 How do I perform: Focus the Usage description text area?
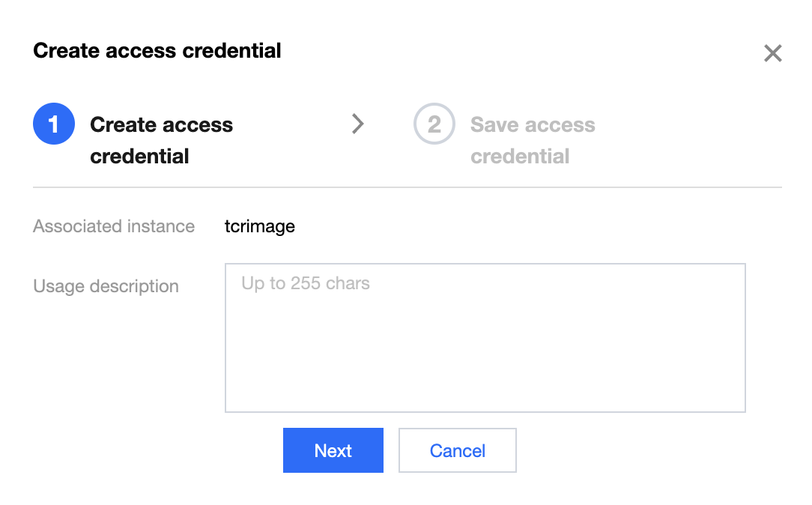pyautogui.click(x=485, y=337)
